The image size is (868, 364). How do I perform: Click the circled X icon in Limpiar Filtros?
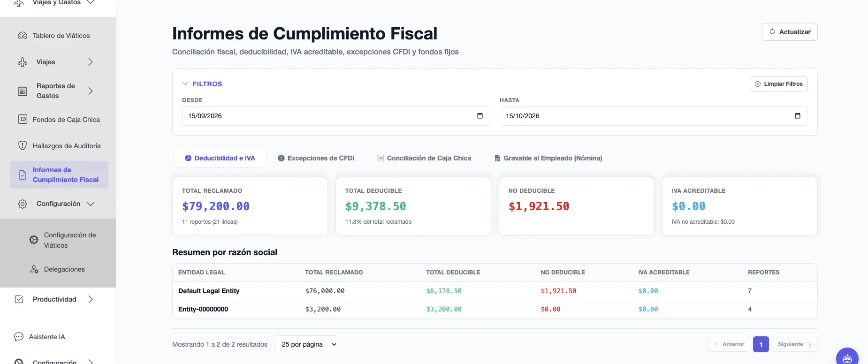[758, 84]
